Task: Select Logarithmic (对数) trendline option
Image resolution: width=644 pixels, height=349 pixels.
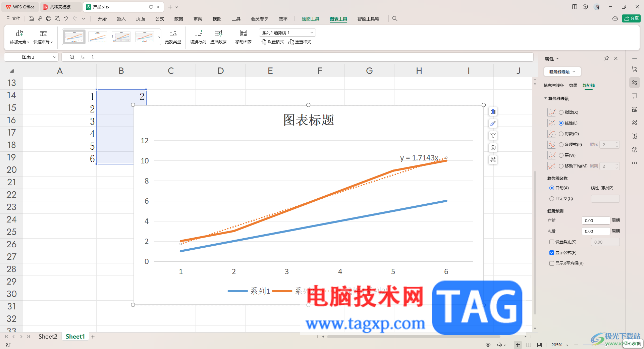Action: [x=561, y=134]
